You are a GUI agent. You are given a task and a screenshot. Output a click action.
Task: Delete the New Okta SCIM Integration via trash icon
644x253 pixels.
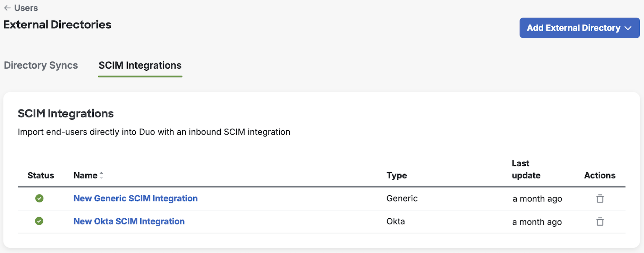click(x=600, y=222)
